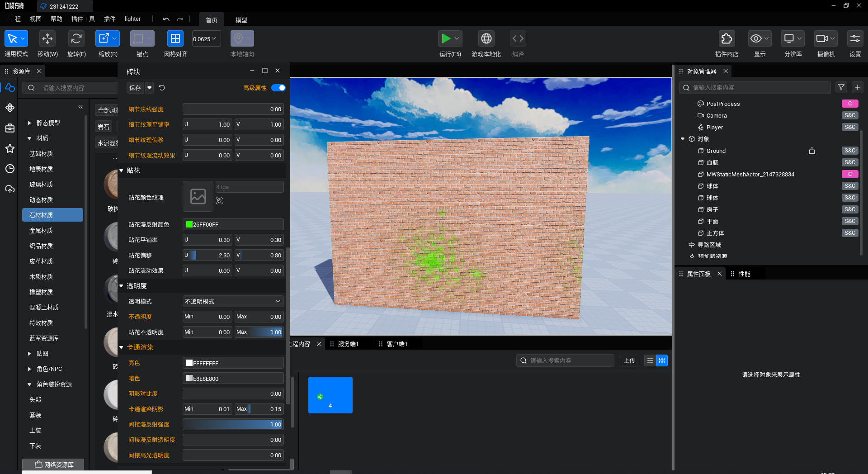This screenshot has width=868, height=474.
Task: Open game localization globe icon
Action: tap(486, 38)
